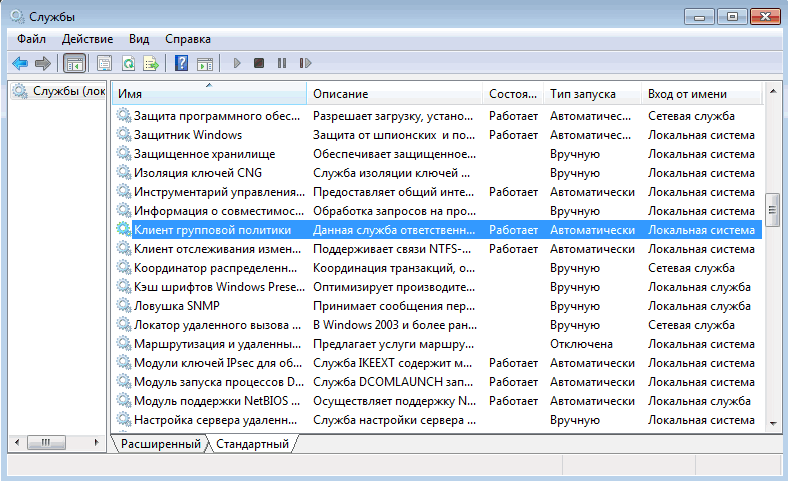Click gear icon of Защищенное хранилище row

tap(124, 154)
